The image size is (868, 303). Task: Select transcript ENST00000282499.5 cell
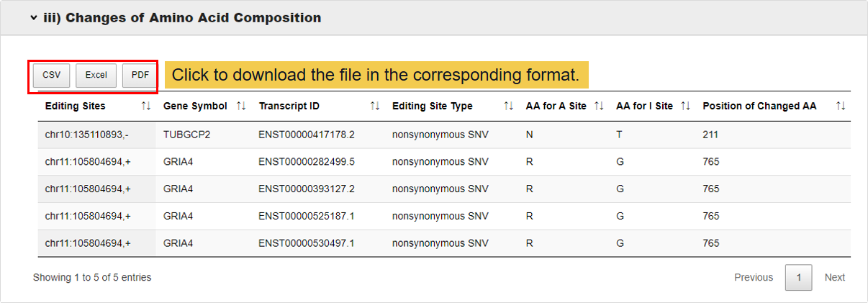(306, 162)
